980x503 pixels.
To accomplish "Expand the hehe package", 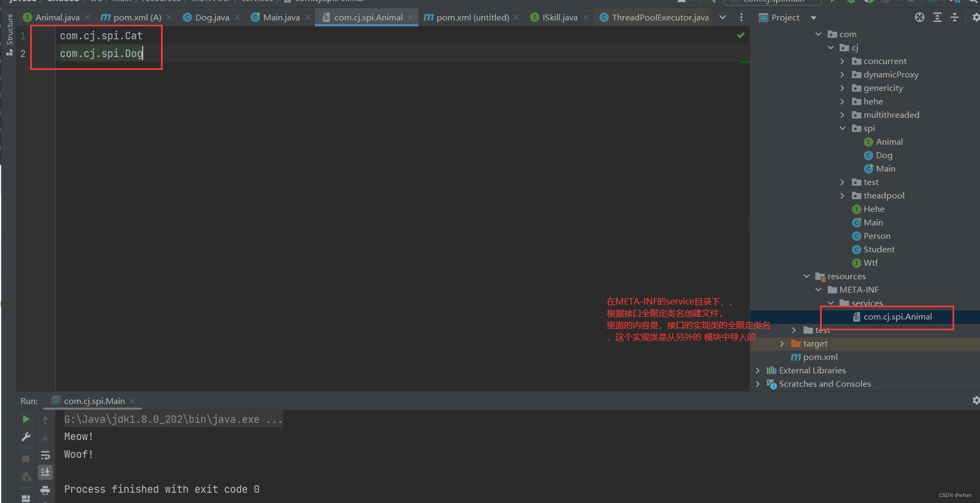I will coord(843,102).
